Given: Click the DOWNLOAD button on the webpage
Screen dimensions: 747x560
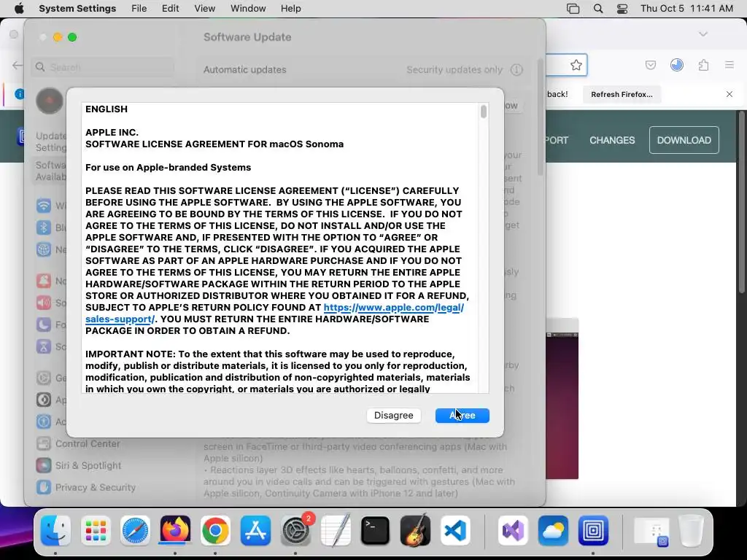Looking at the screenshot, I should pos(684,140).
